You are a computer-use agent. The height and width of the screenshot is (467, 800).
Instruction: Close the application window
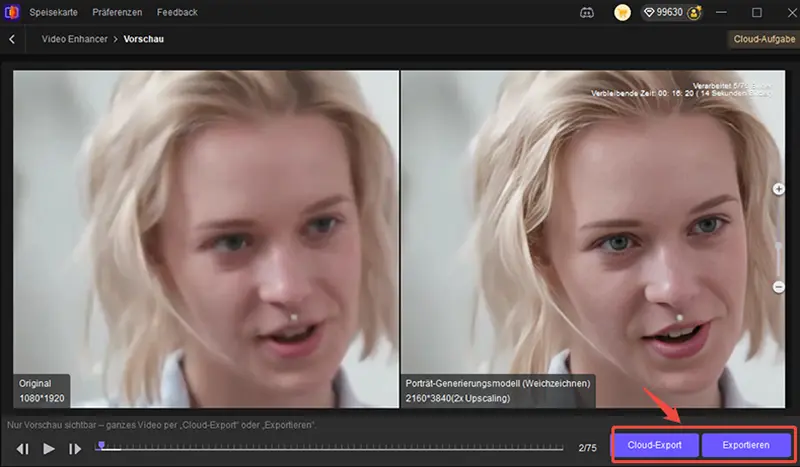792,12
